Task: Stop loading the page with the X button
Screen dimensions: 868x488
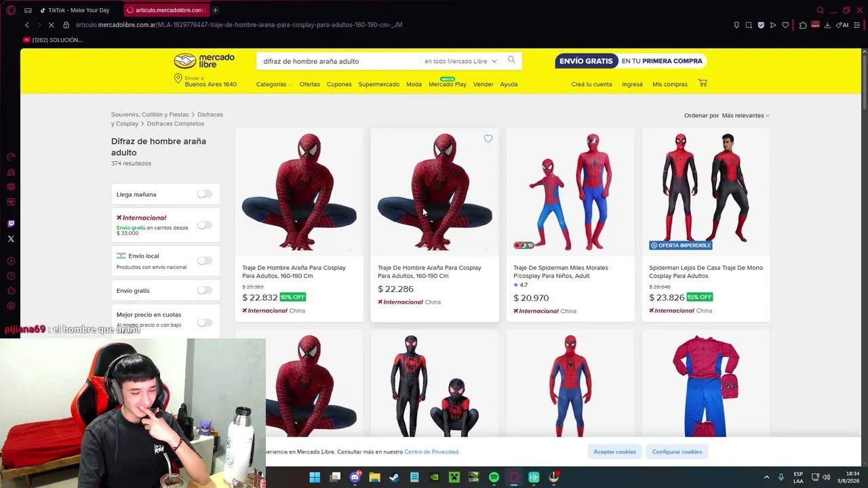Action: click(51, 25)
